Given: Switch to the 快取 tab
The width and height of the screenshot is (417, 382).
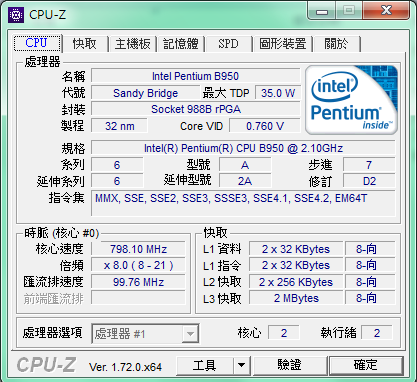Looking at the screenshot, I should (x=85, y=44).
